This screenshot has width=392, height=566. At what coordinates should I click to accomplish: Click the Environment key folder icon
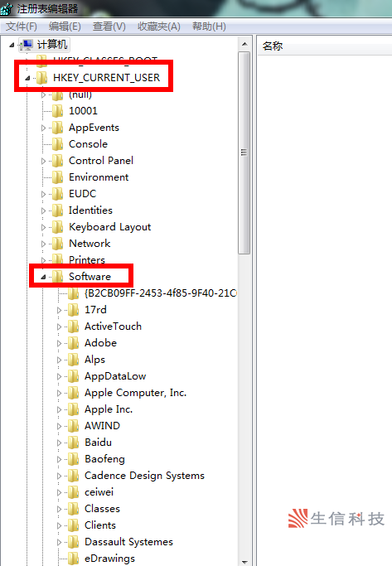tap(57, 177)
